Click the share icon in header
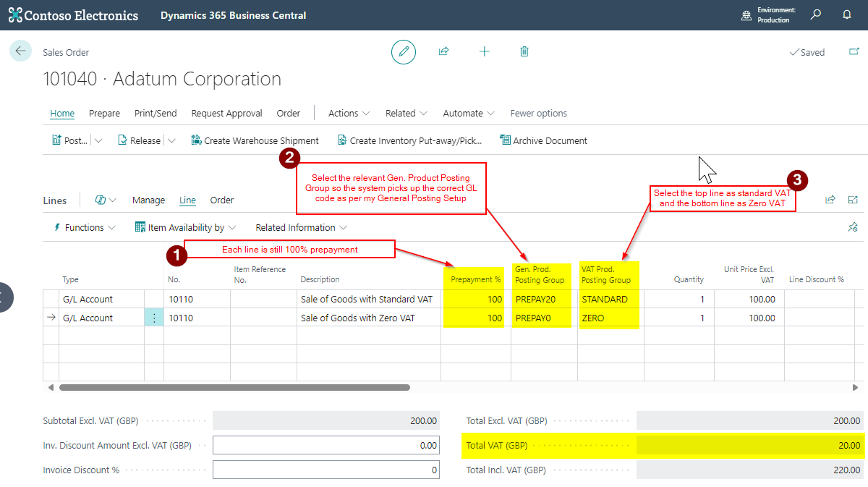868x487 pixels. click(444, 51)
